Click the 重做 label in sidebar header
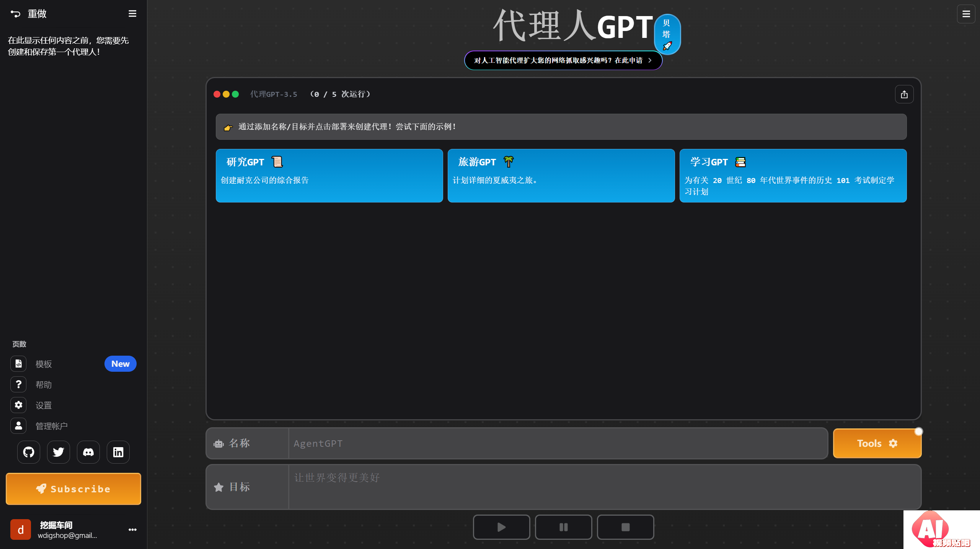This screenshot has width=980, height=549. click(37, 14)
